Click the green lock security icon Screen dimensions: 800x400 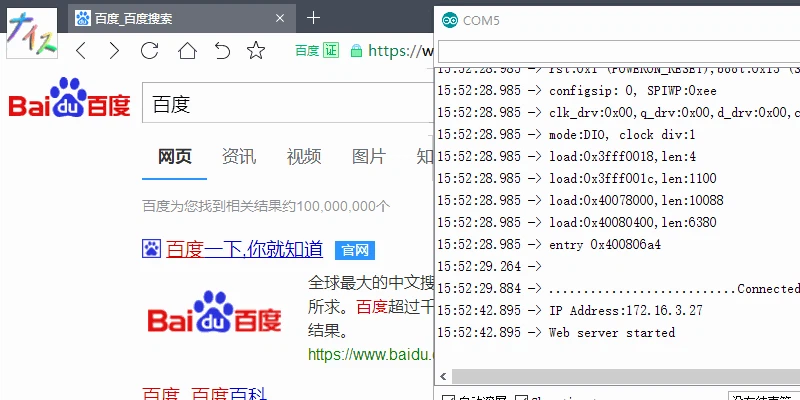pos(356,51)
